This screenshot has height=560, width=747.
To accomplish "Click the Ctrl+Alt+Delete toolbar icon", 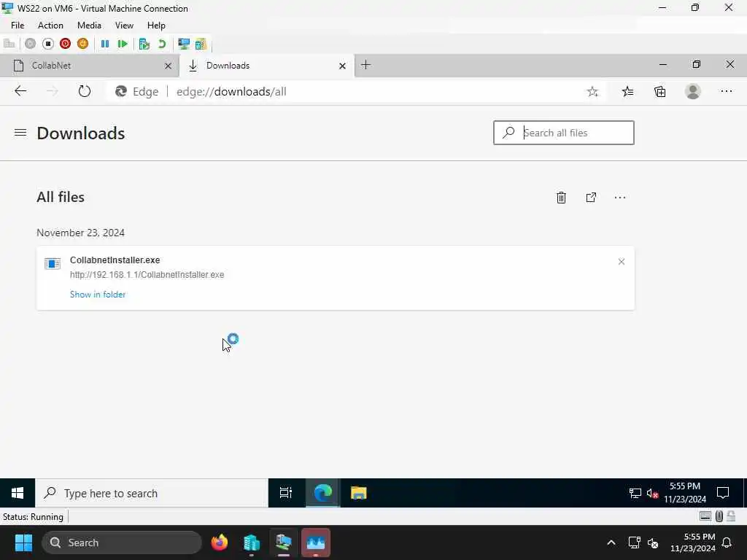I will point(9,44).
